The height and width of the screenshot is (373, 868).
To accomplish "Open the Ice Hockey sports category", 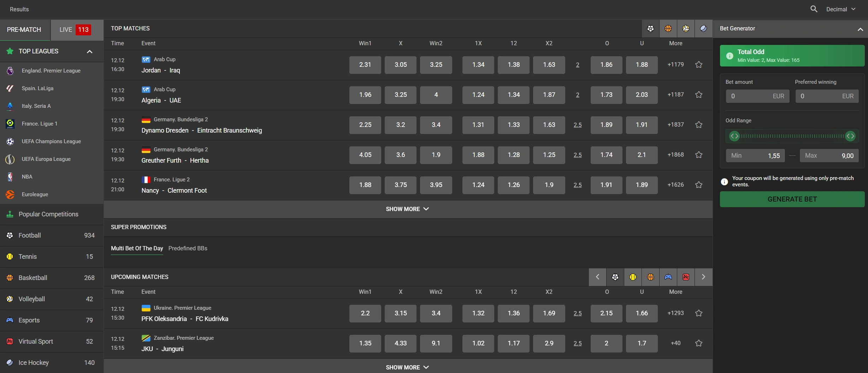I will click(x=52, y=363).
